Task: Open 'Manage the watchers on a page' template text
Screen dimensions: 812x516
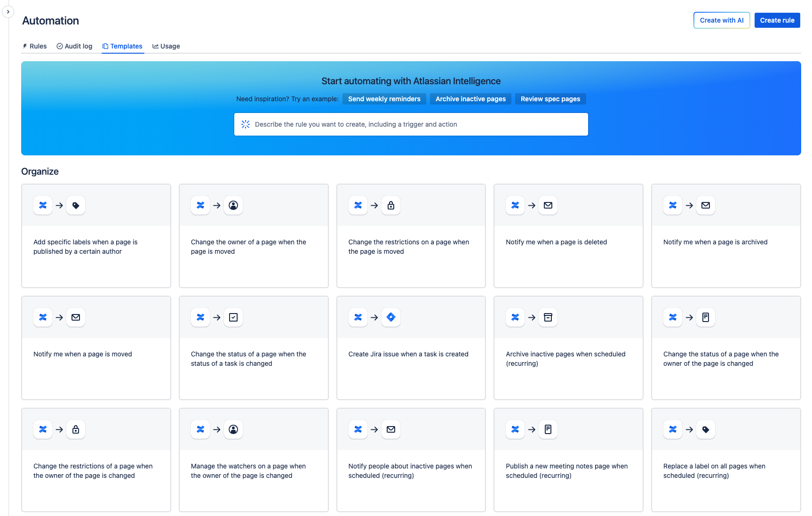Action: point(248,471)
